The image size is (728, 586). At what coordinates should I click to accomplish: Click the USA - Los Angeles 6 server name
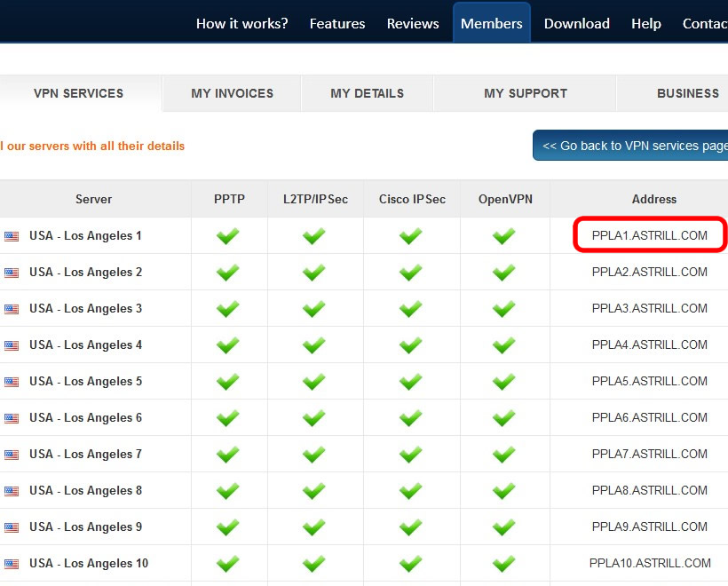[x=85, y=417]
